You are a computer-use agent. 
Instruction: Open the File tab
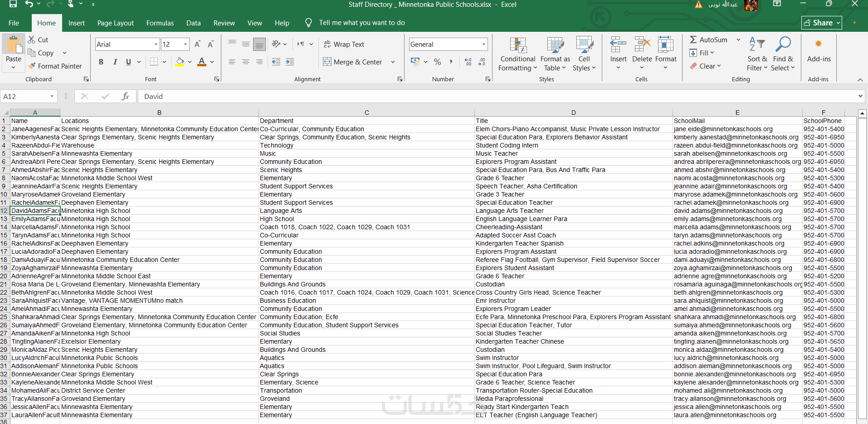pos(14,23)
